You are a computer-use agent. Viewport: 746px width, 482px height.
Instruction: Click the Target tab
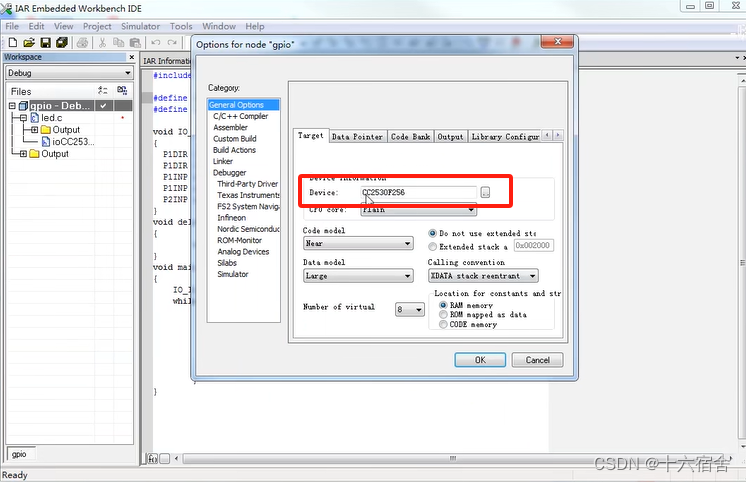point(311,136)
